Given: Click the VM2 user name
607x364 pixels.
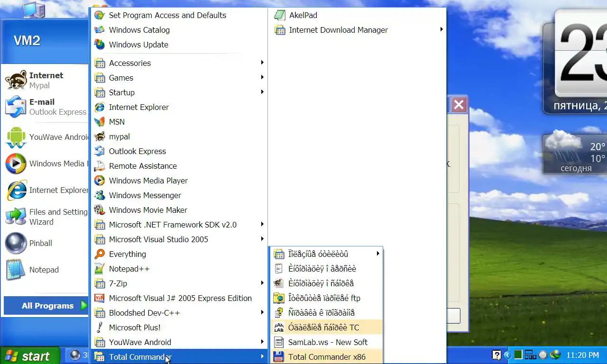Looking at the screenshot, I should click(27, 41).
